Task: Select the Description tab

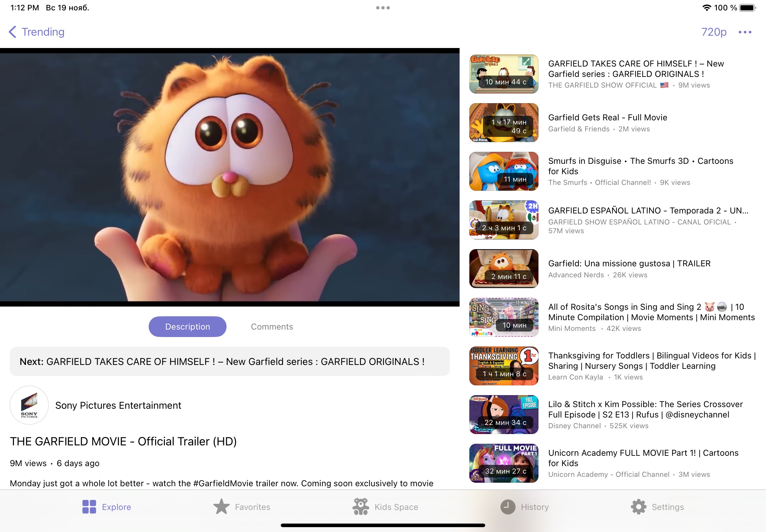Action: pyautogui.click(x=187, y=327)
